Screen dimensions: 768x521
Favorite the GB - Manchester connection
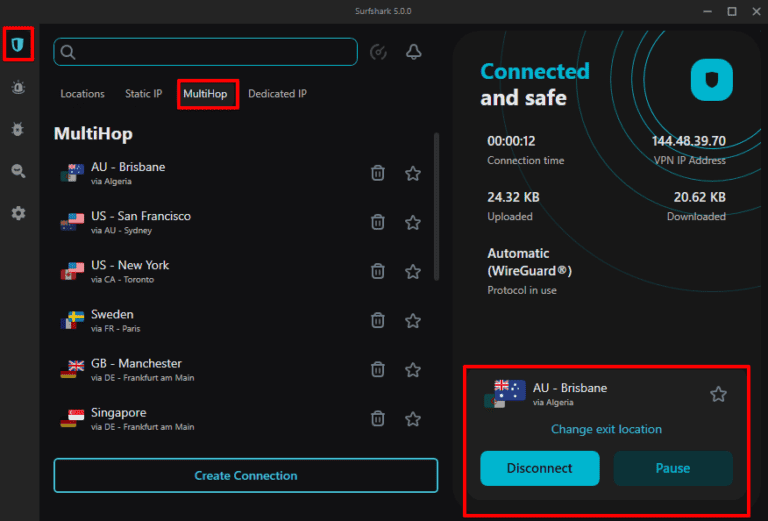[x=413, y=370]
